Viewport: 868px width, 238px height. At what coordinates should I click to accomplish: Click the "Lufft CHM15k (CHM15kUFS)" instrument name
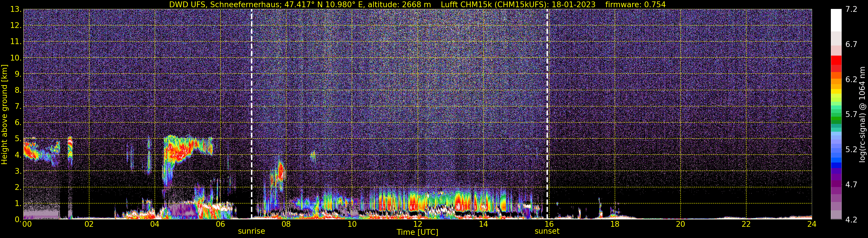495,4
